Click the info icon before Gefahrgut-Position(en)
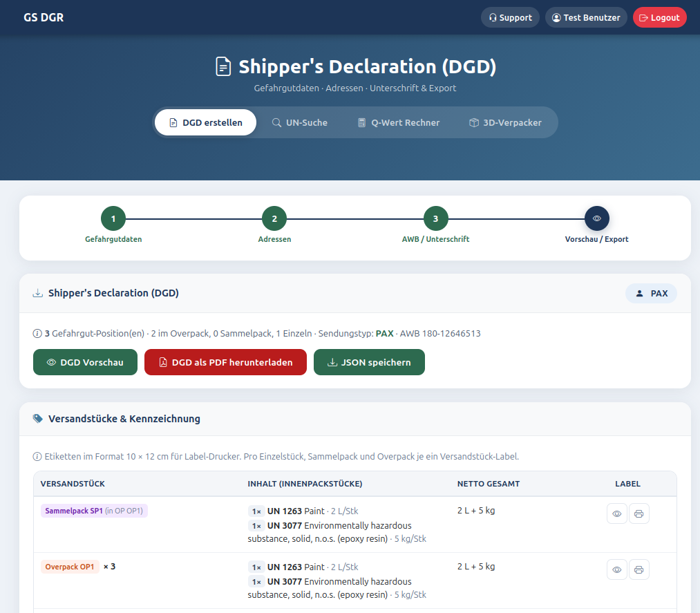The image size is (700, 613). (x=37, y=334)
